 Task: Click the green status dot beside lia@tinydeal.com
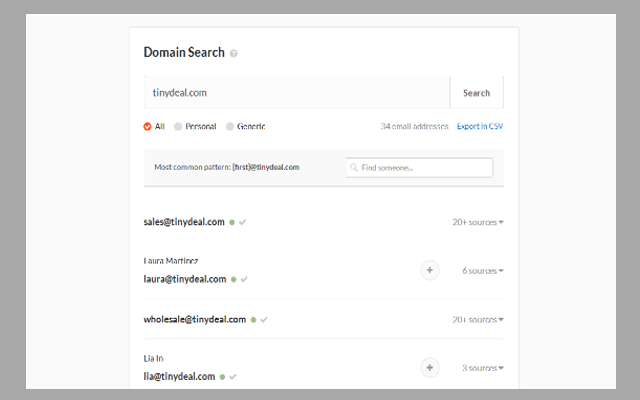[x=222, y=377]
